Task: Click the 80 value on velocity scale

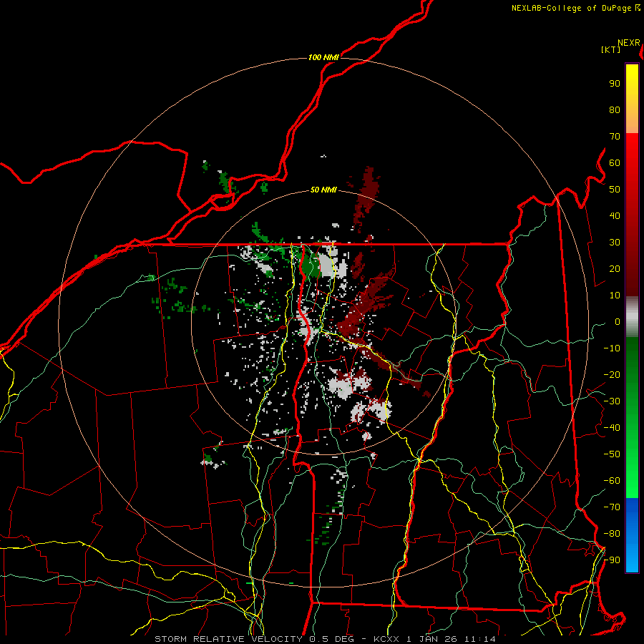Action: click(x=615, y=109)
